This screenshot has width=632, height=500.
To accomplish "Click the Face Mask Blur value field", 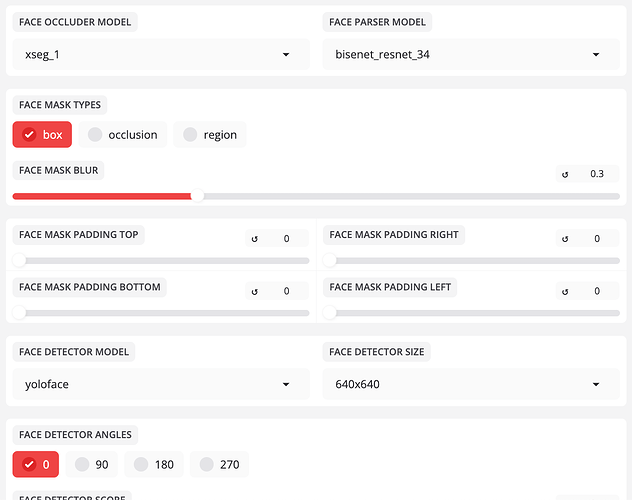I will pos(598,174).
